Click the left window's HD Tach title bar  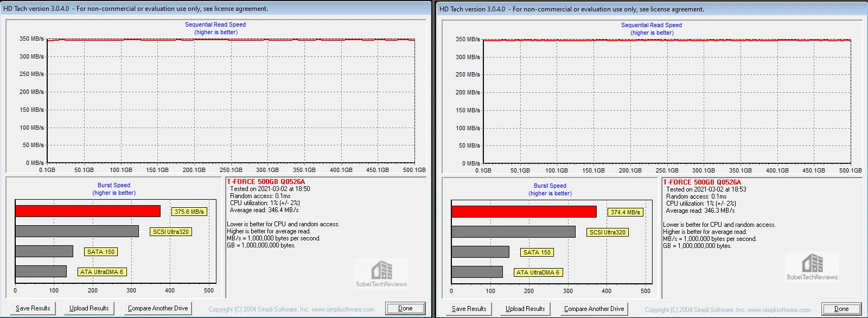click(216, 9)
